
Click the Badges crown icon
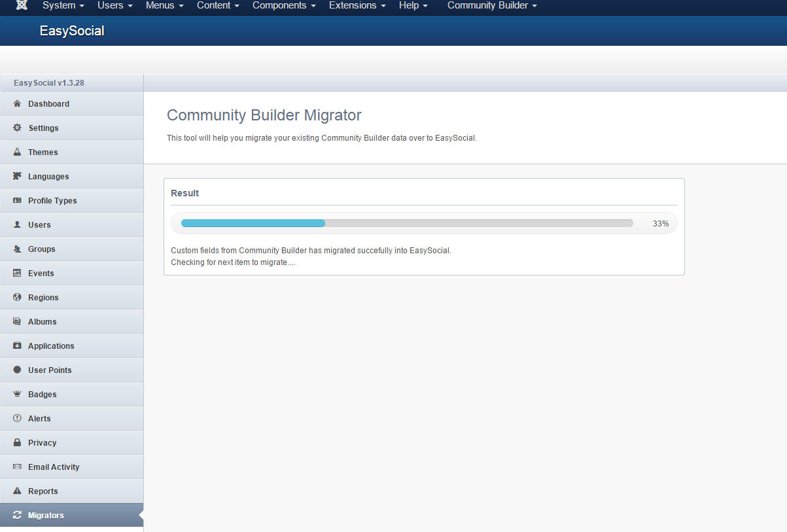[x=18, y=395]
